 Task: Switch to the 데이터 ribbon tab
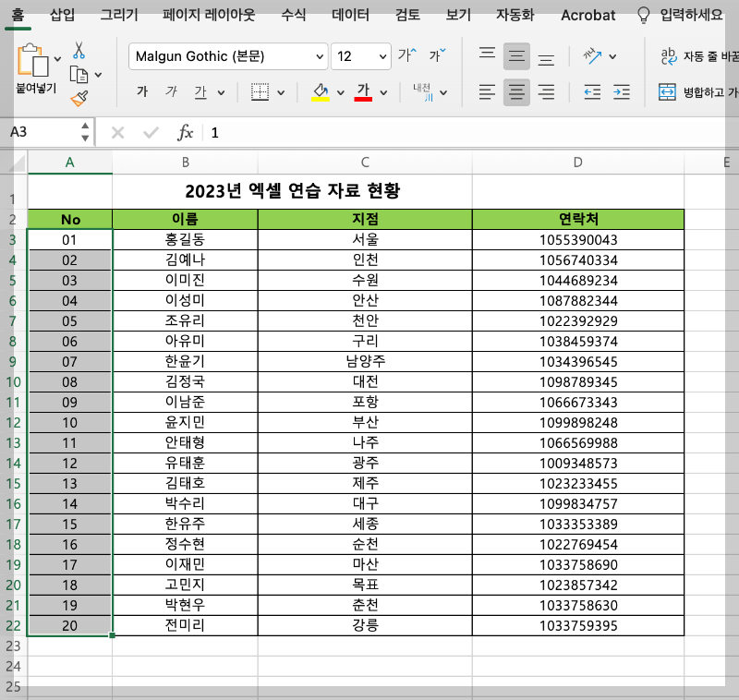[x=349, y=15]
